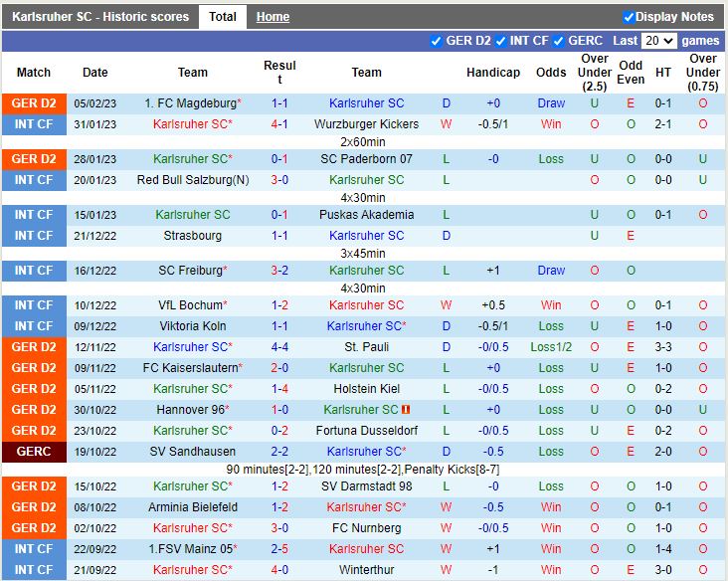Select the GERC match label on 19/10/22
Viewport: 728px width, 581px height.
tap(34, 452)
